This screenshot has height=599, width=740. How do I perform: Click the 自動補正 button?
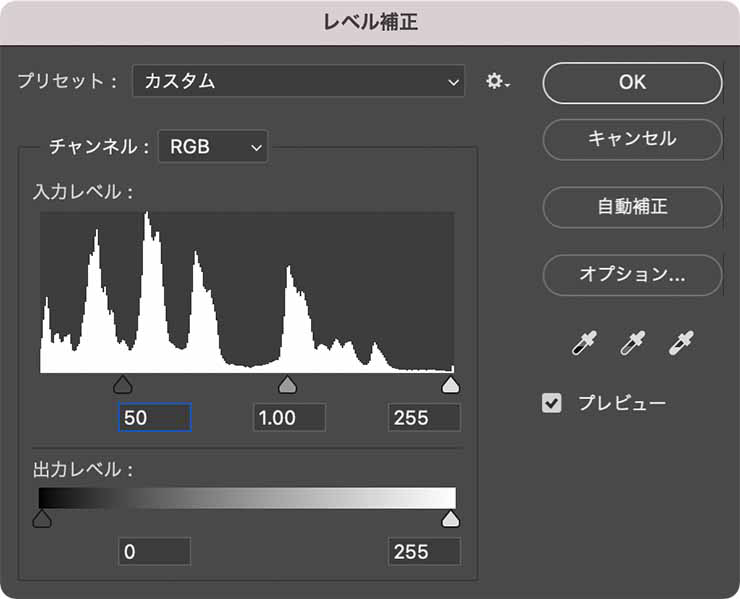pos(632,207)
